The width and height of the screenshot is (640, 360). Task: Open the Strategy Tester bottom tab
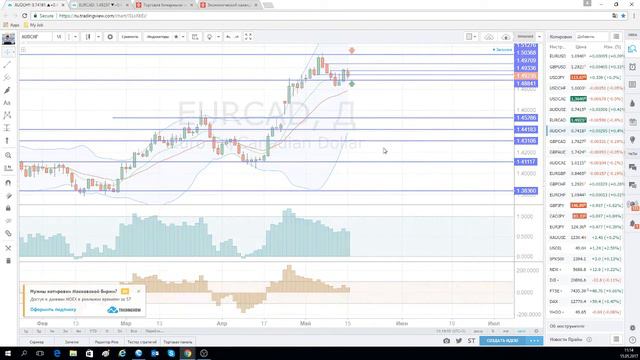(x=142, y=342)
